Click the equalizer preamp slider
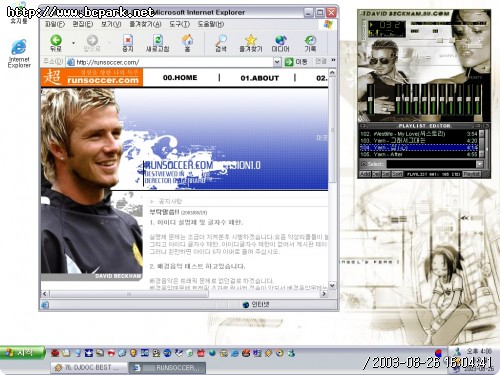 (x=370, y=99)
